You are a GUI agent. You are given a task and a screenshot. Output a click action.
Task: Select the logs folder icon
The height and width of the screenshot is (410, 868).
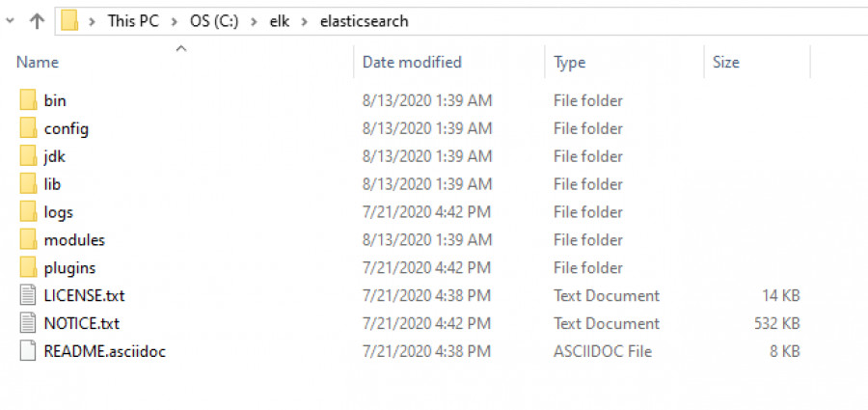[28, 212]
